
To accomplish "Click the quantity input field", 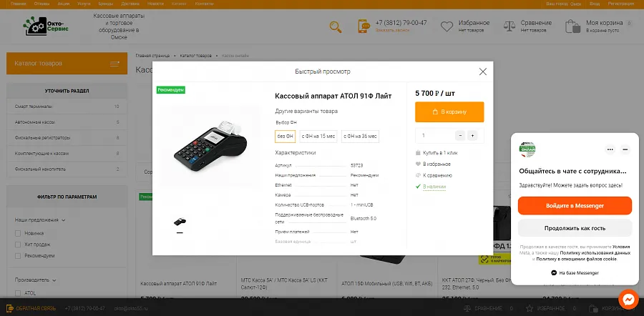I will click(434, 135).
